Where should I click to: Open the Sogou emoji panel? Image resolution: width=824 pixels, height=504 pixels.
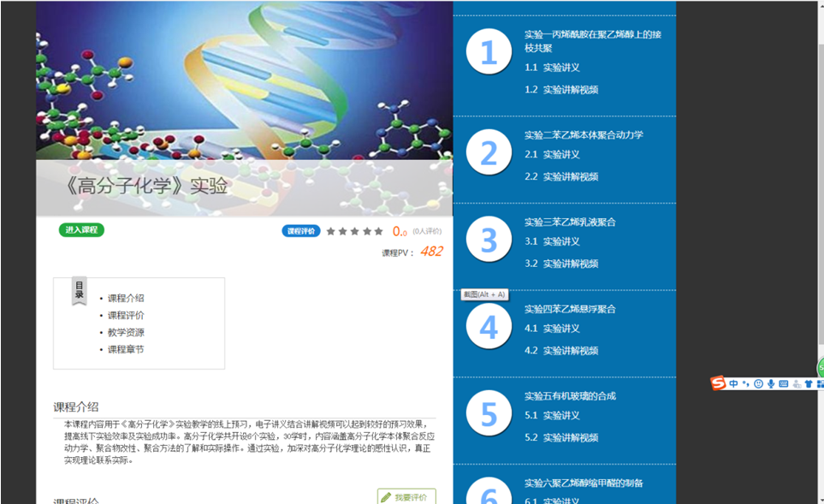(758, 384)
